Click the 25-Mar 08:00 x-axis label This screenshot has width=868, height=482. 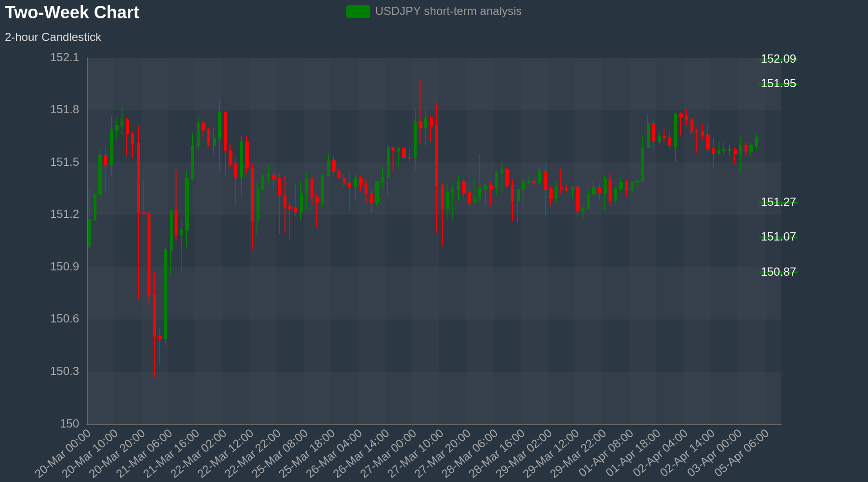(x=281, y=454)
